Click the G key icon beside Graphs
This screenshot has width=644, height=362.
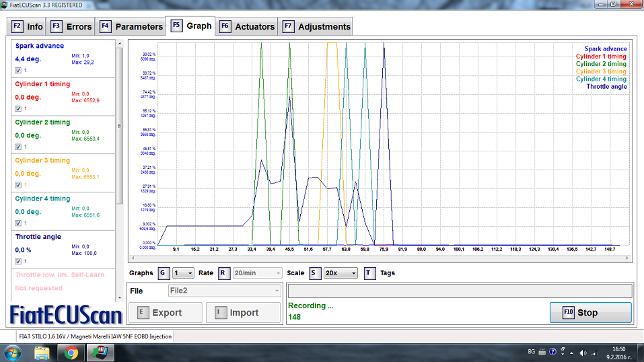(x=164, y=273)
